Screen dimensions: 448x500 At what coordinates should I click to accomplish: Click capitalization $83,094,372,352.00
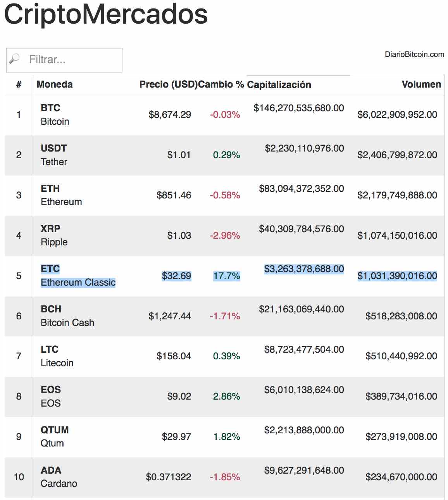click(x=302, y=189)
